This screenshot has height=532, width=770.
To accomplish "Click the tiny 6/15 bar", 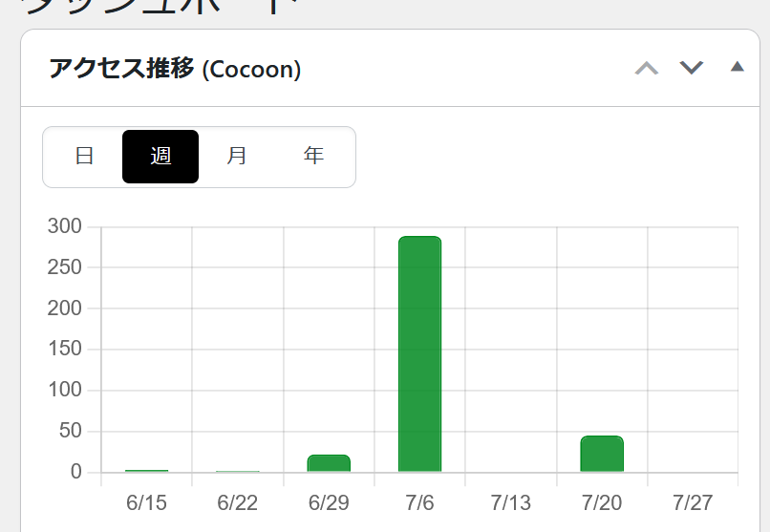I will pyautogui.click(x=147, y=471).
